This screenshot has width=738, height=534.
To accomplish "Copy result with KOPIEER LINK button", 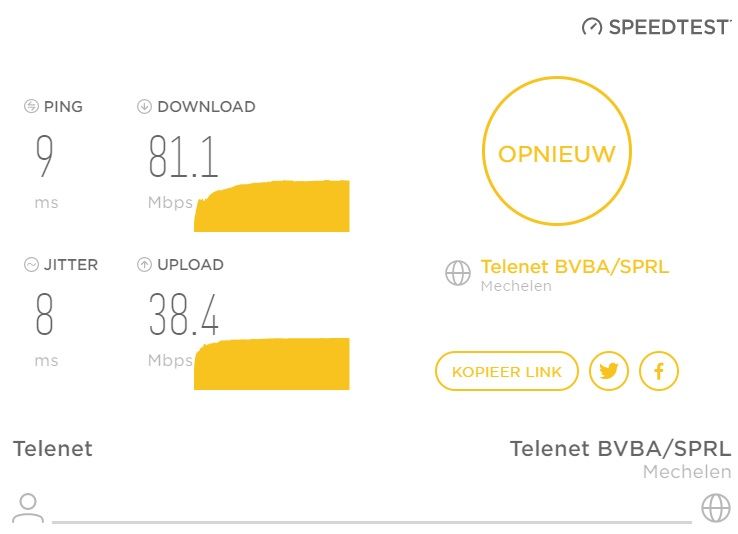I will (x=507, y=371).
